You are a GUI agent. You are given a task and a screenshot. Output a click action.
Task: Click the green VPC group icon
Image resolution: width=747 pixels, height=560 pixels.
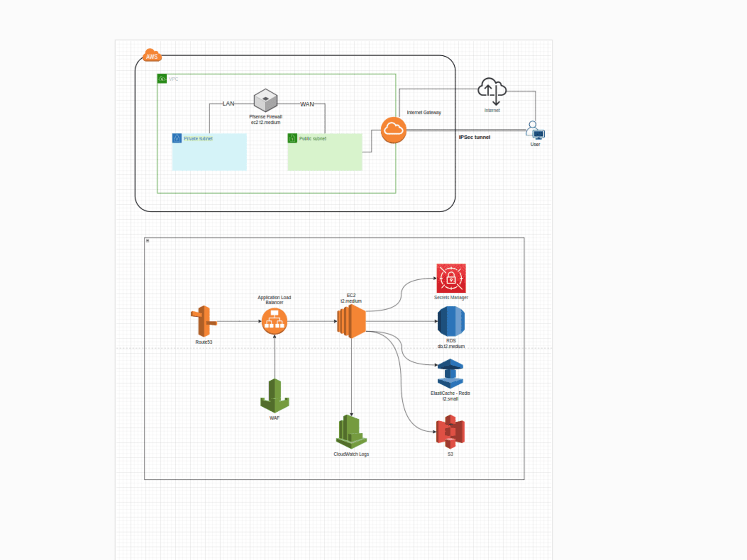click(x=162, y=79)
